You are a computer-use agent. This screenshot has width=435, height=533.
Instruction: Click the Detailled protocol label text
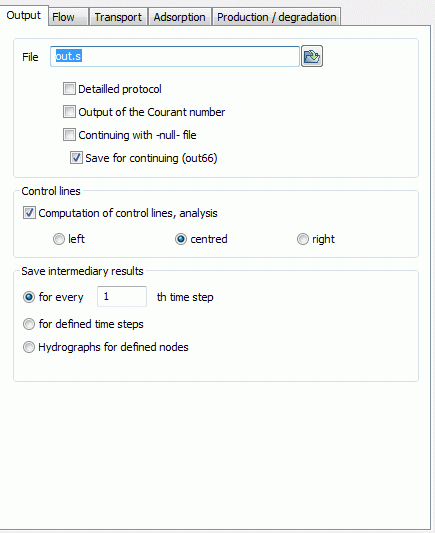(x=120, y=89)
